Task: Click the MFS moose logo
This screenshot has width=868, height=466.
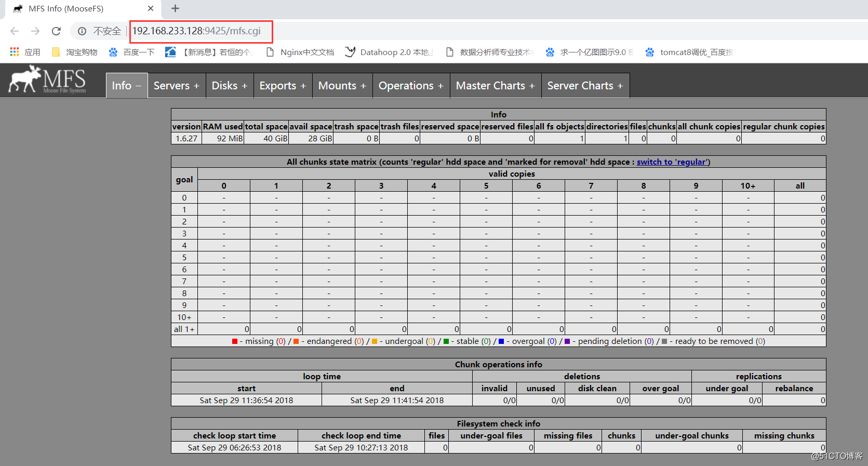Action: [x=48, y=79]
